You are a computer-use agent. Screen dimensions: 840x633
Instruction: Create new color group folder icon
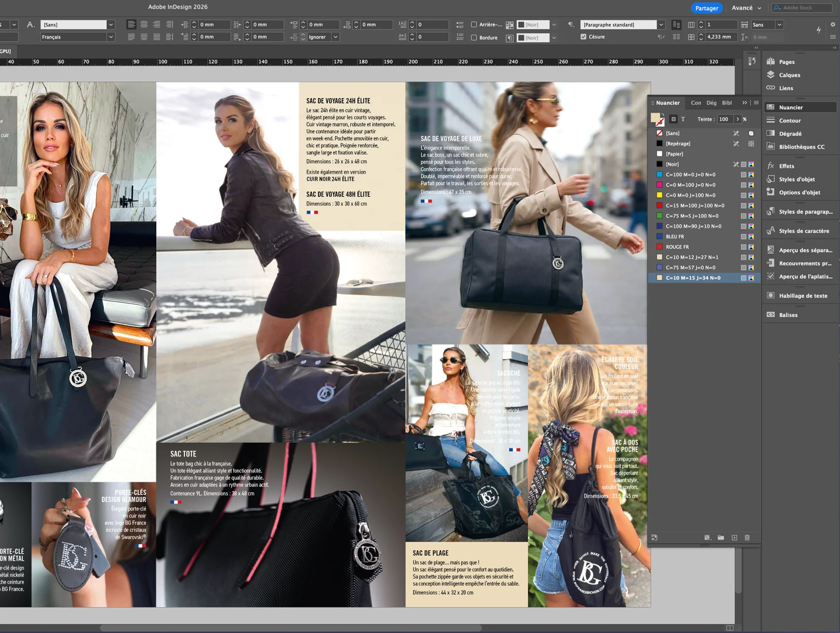[x=721, y=538]
